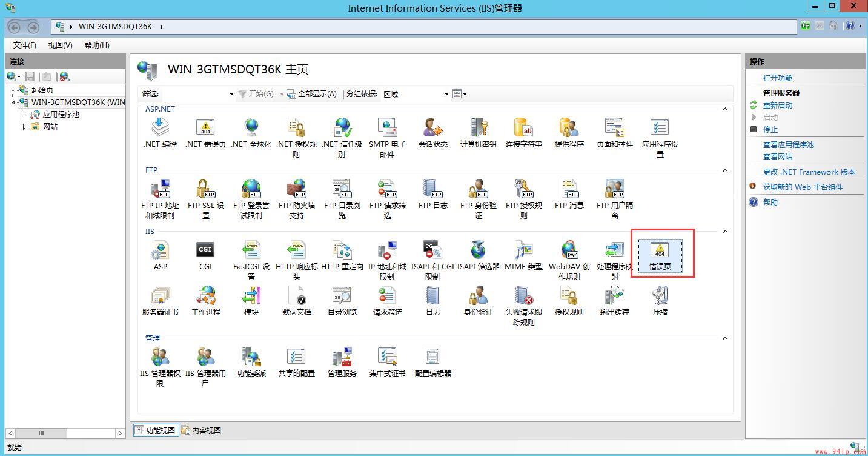Open SMTP 电子邮件 settings

pyautogui.click(x=387, y=138)
